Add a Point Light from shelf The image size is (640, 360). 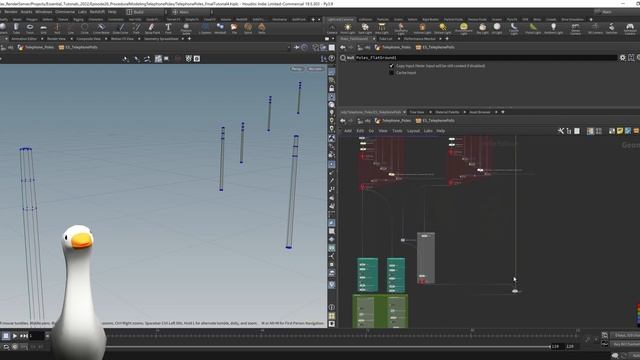(x=348, y=29)
